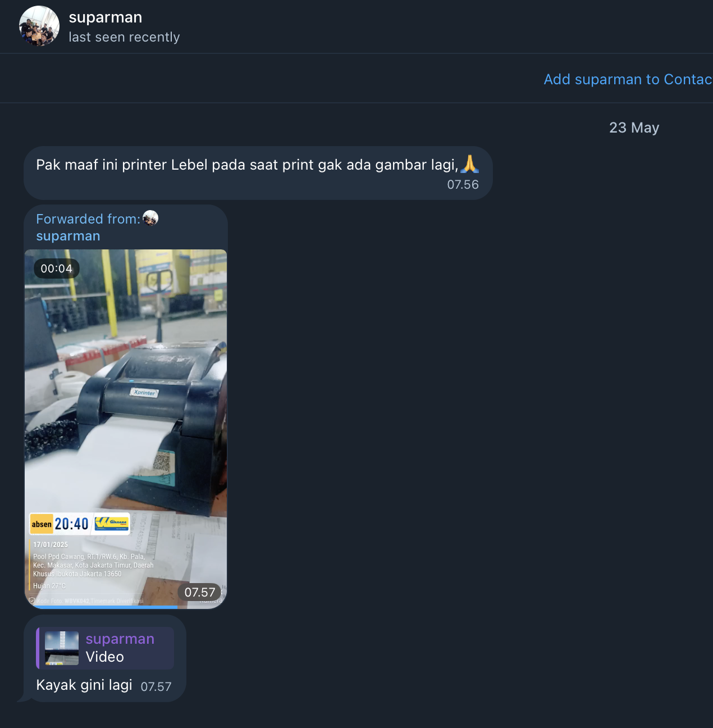Click the 00:04 video duration badge
The image size is (713, 728).
coord(57,269)
